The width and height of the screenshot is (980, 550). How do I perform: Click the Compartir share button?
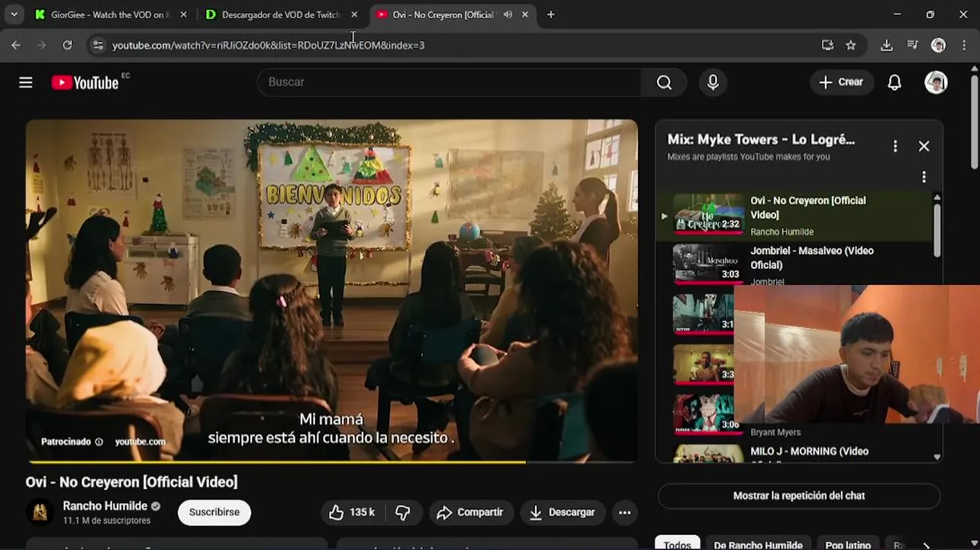tap(470, 513)
